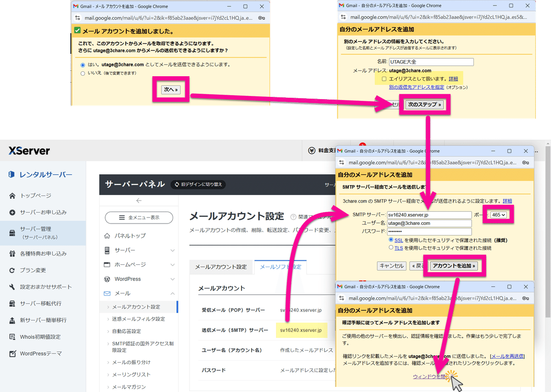Select サーバー管理 server icon in sidebar

pyautogui.click(x=12, y=233)
